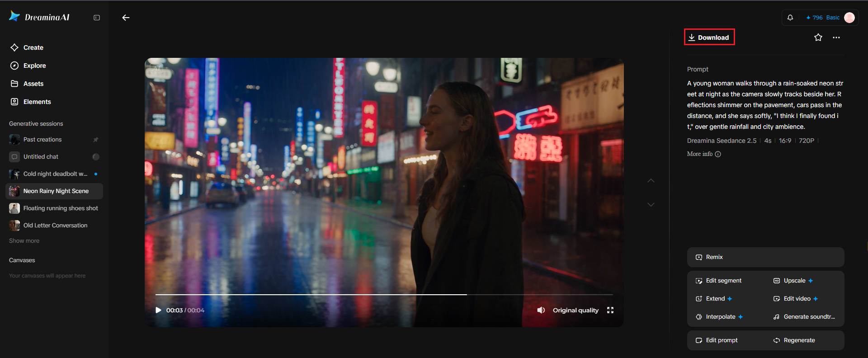Click the prompt text starting 'A young woman'
This screenshot has height=358, width=868.
(x=765, y=105)
